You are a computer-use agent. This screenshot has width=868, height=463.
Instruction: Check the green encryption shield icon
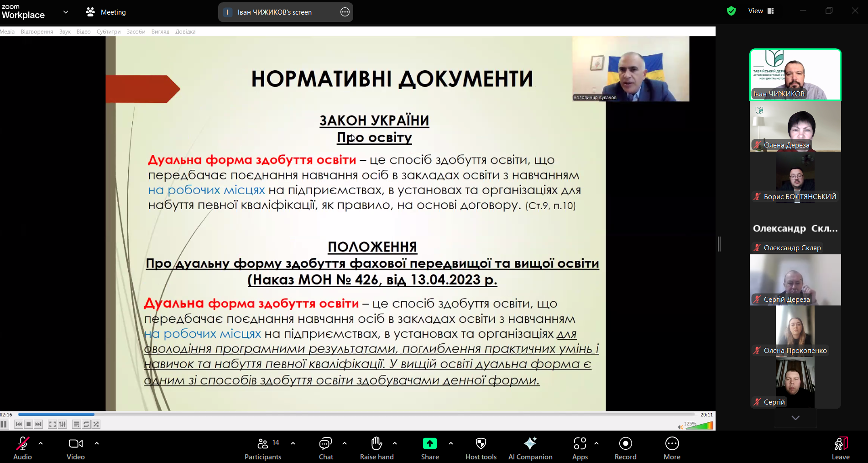click(731, 11)
